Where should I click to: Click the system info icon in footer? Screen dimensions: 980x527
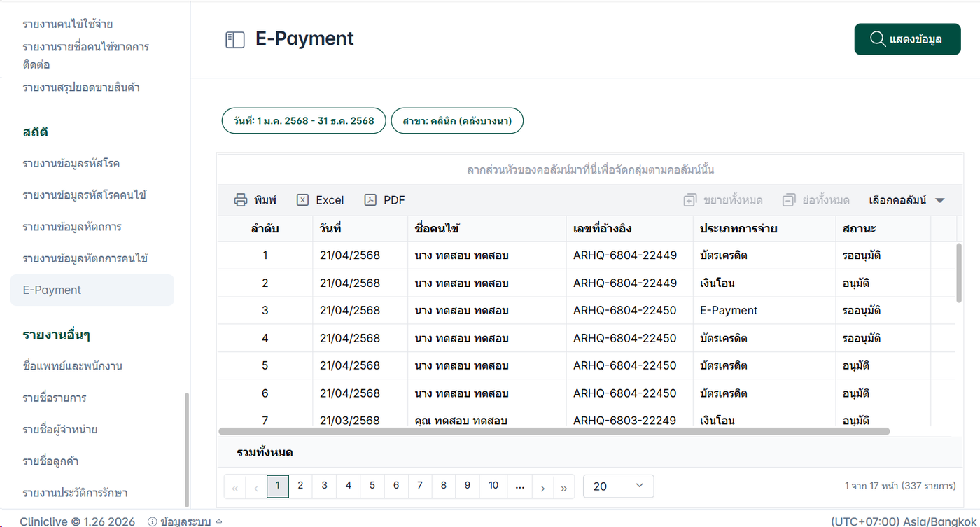152,521
